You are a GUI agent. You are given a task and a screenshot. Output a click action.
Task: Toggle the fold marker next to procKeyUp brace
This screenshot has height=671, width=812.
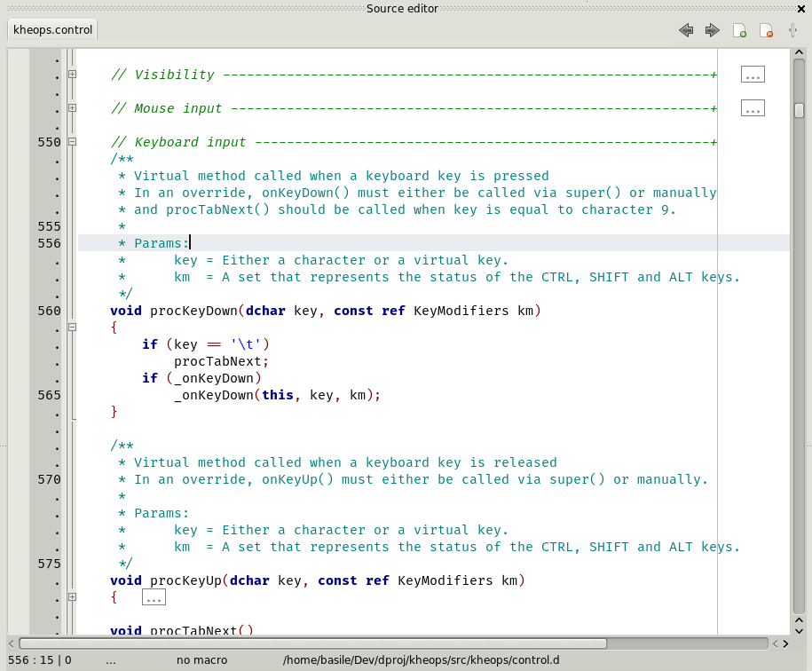click(x=73, y=597)
